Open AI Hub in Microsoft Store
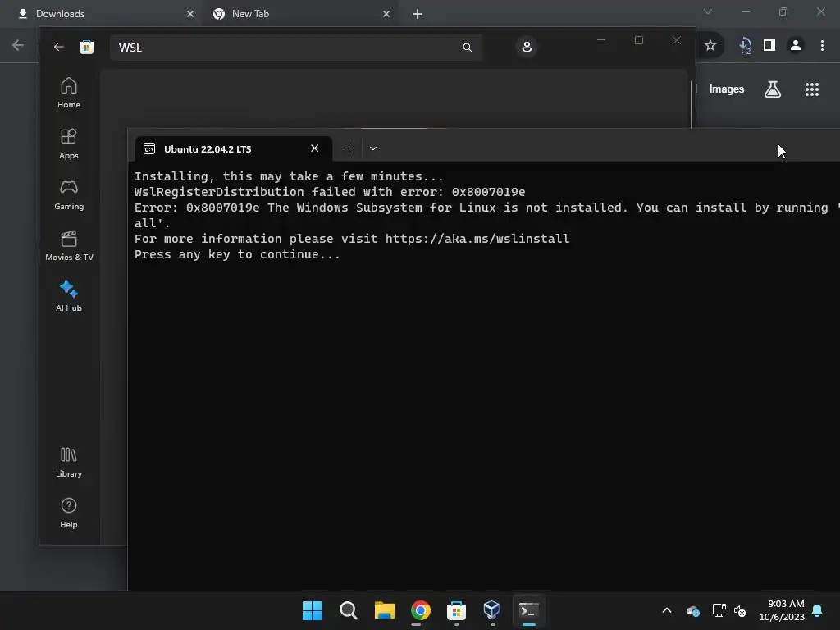 coord(69,296)
